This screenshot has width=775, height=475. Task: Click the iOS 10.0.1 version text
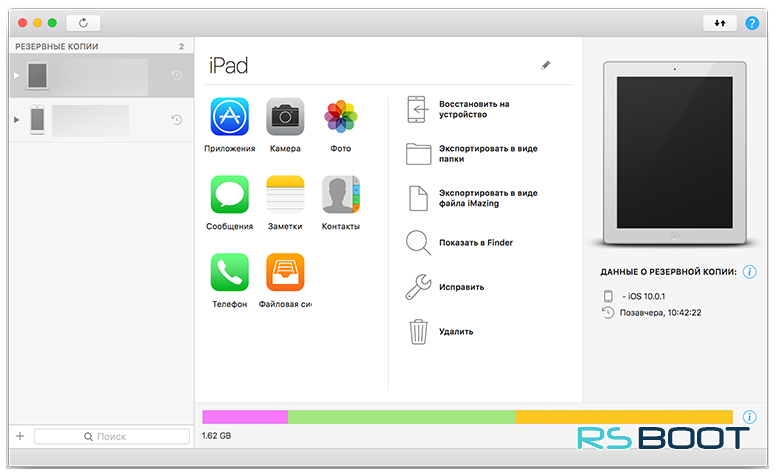(x=646, y=296)
